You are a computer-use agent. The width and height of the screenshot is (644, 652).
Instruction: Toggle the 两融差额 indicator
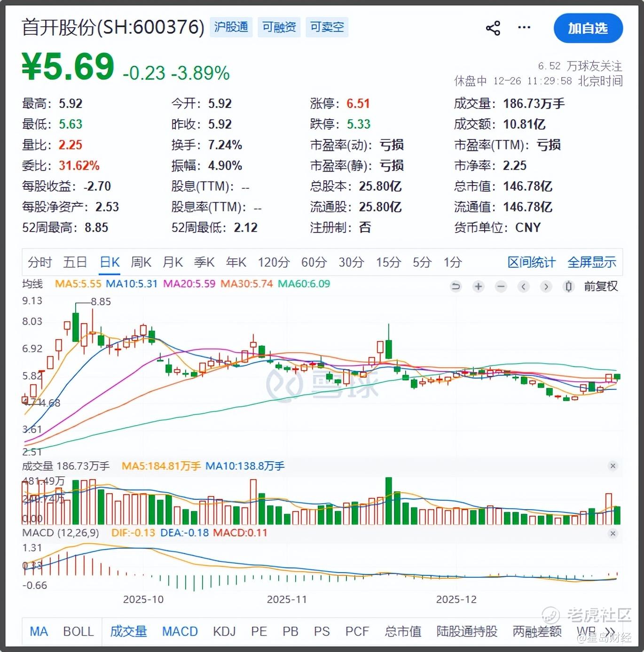[537, 632]
